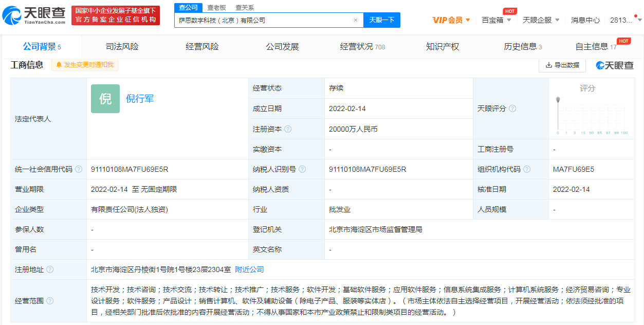This screenshot has width=644, height=325.
Task: Click the help icon beside 纳税人识别号
Action: click(303, 169)
